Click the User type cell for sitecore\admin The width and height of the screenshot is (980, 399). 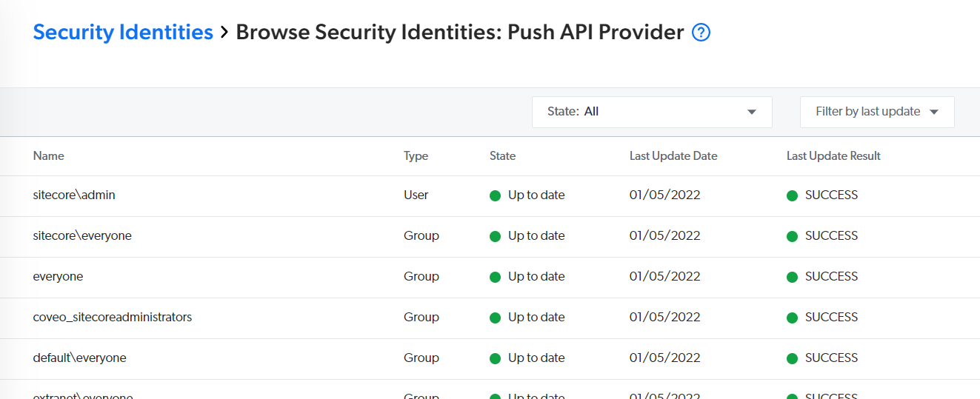click(x=416, y=195)
